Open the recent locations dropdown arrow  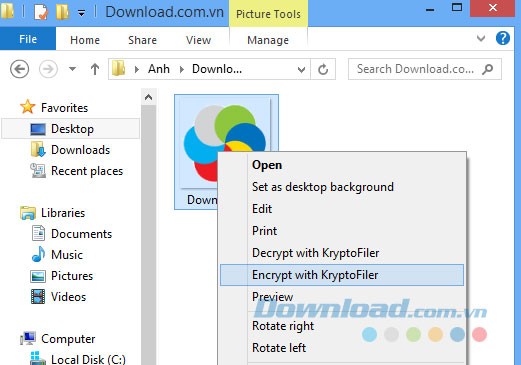72,69
